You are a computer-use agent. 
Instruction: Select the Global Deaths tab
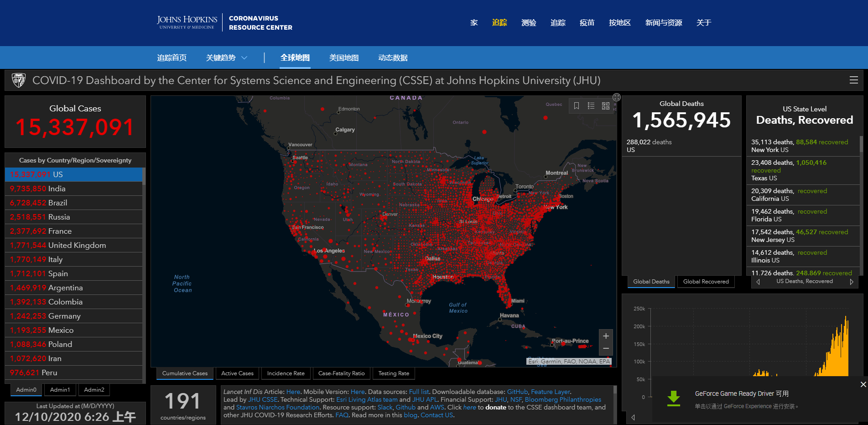pyautogui.click(x=651, y=282)
